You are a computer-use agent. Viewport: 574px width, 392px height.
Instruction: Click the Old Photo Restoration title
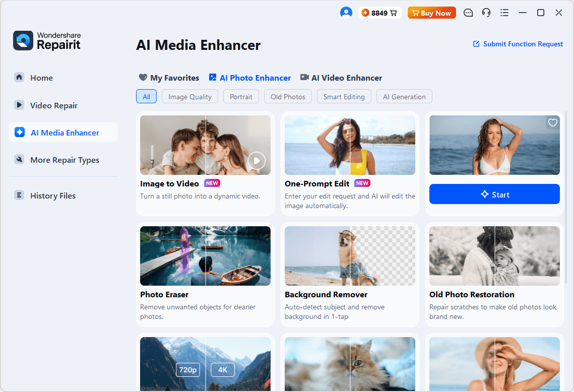(x=472, y=295)
